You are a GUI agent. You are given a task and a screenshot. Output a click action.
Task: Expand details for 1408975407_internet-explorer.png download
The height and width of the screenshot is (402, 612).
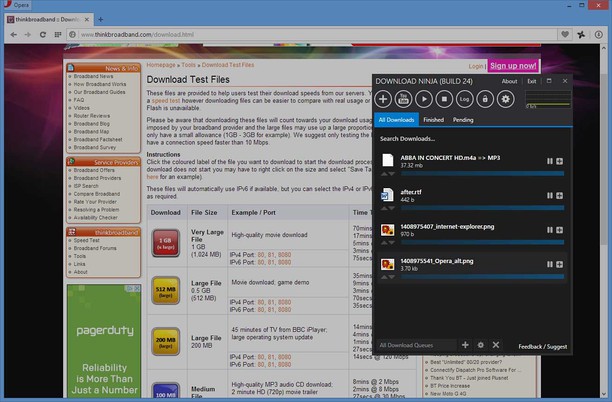(x=559, y=230)
